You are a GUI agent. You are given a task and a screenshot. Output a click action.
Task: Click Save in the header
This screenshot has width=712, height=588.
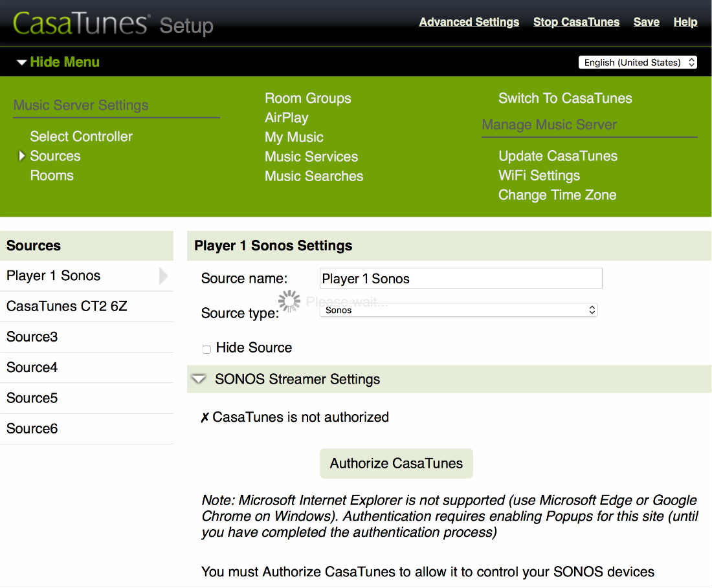click(646, 22)
